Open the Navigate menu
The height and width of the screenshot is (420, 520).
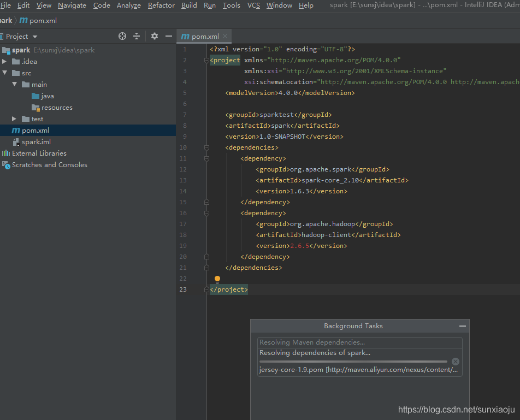(72, 5)
